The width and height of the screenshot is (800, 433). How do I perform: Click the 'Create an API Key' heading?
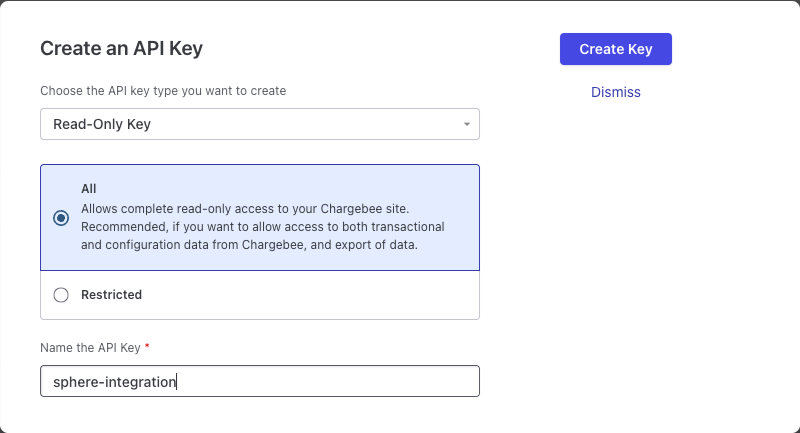coord(128,48)
